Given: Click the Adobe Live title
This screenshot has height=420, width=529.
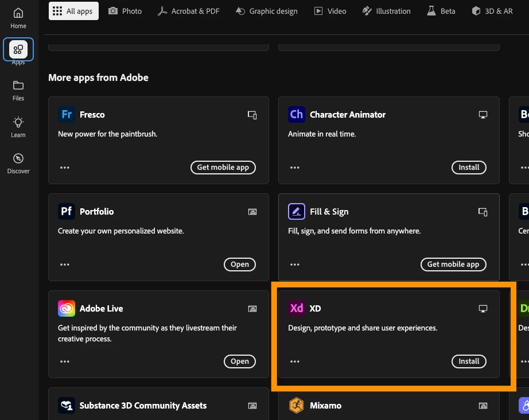Looking at the screenshot, I should click(101, 308).
